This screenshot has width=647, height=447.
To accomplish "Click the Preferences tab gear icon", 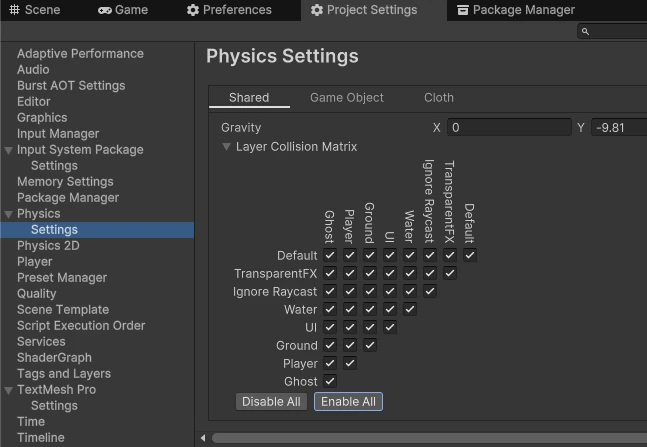I will click(x=193, y=10).
